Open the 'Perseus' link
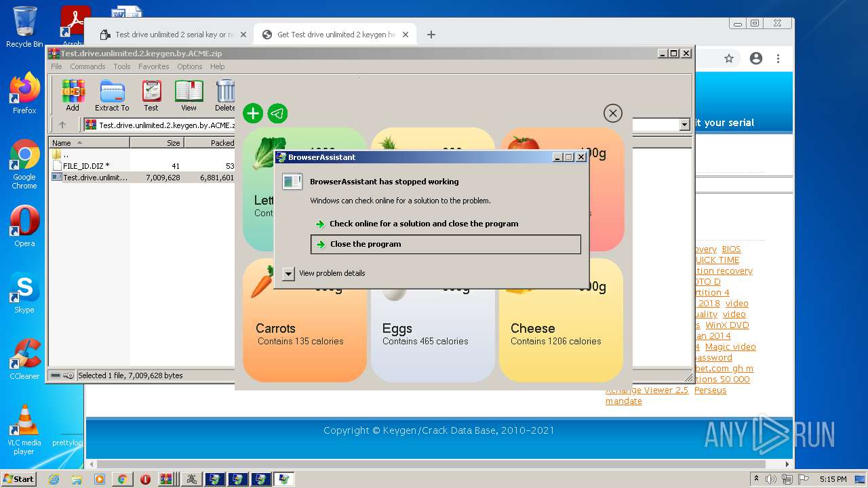The image size is (868, 488). 710,390
